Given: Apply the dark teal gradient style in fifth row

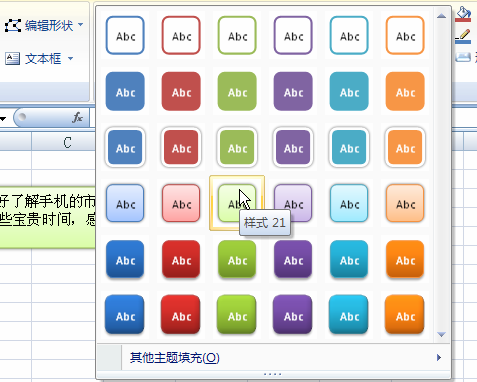Looking at the screenshot, I should 349,259.
